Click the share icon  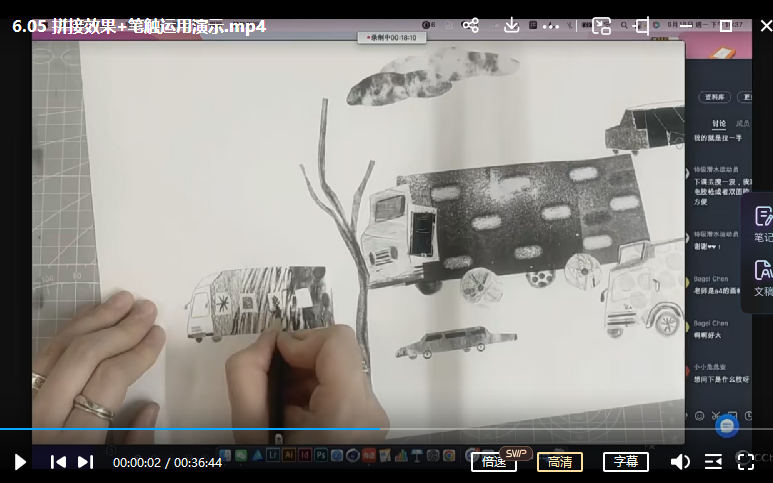[x=471, y=26]
